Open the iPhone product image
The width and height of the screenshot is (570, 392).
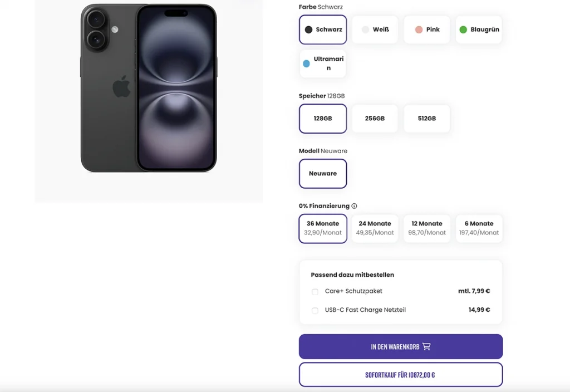(149, 88)
